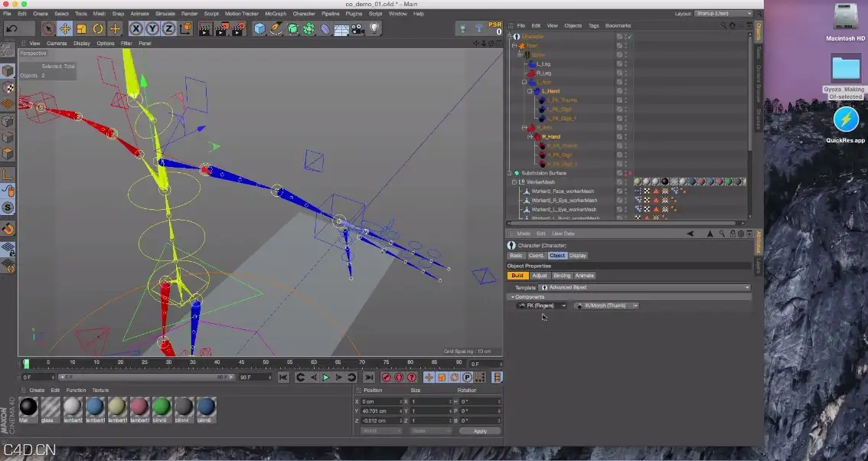Switch to the Adjust tab

pyautogui.click(x=539, y=276)
